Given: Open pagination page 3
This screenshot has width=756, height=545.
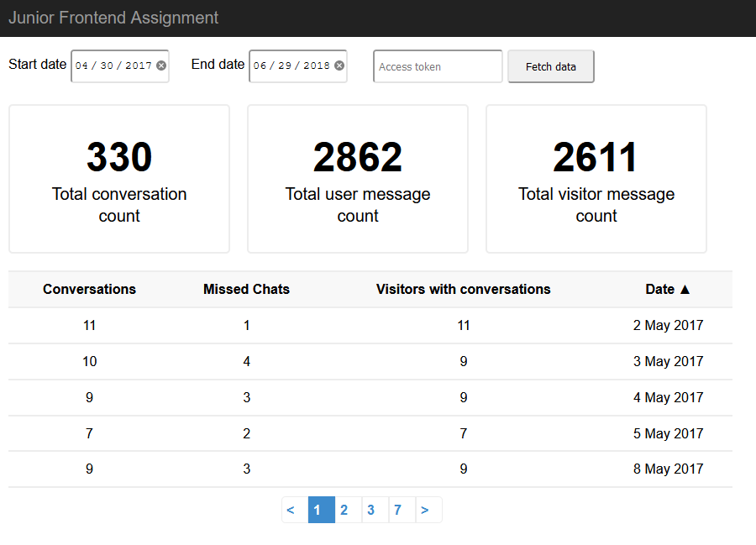Looking at the screenshot, I should coord(375,510).
